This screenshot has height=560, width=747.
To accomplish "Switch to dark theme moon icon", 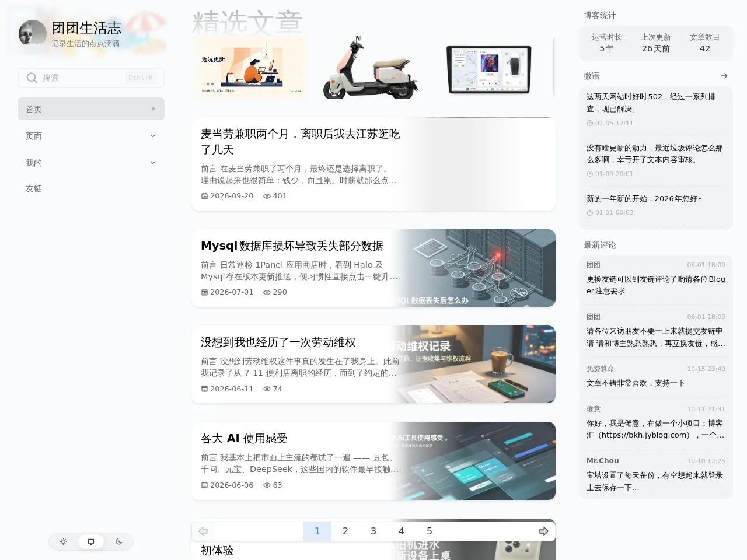I will point(119,541).
